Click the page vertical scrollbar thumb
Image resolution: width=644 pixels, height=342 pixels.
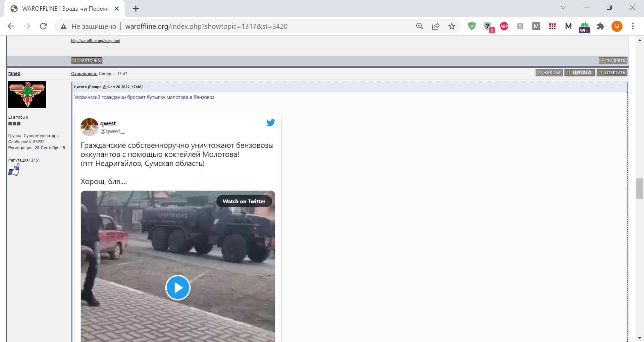coord(639,189)
